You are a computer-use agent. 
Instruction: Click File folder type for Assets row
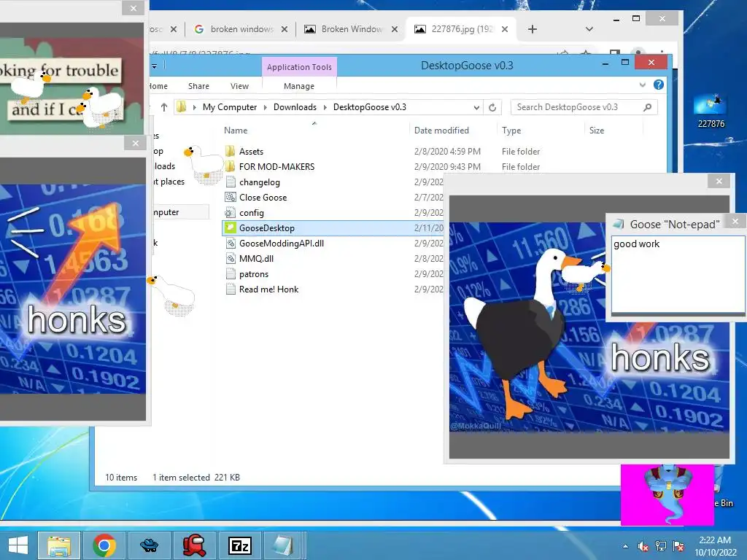pos(521,152)
